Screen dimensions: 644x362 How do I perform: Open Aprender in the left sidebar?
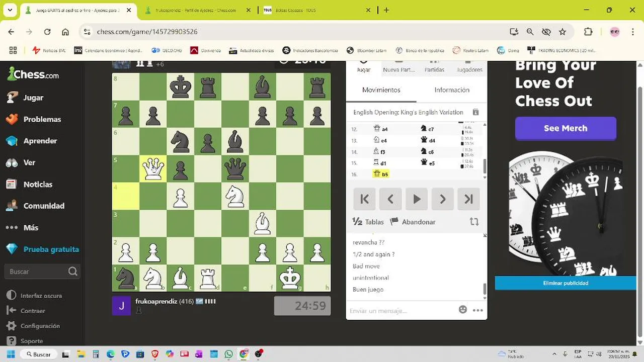pyautogui.click(x=40, y=141)
